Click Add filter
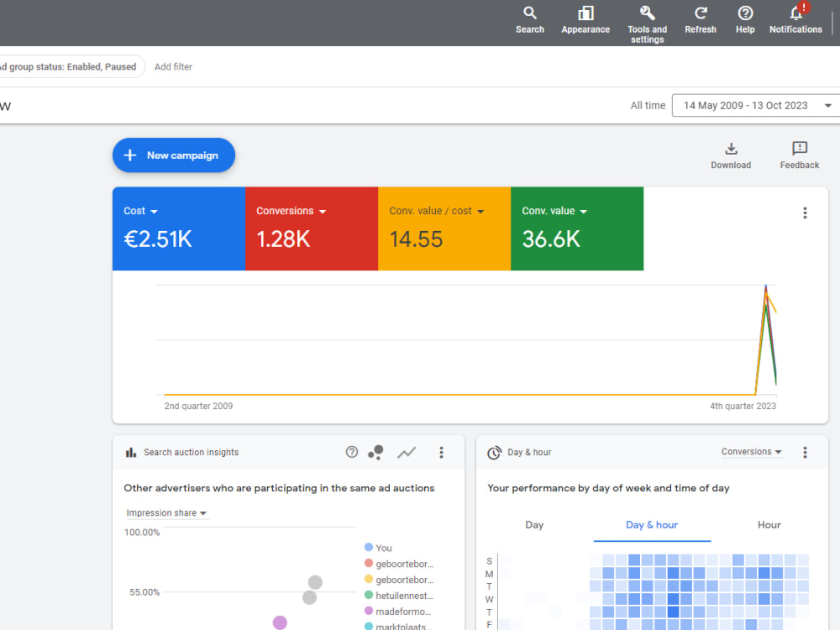The image size is (840, 630). click(173, 66)
